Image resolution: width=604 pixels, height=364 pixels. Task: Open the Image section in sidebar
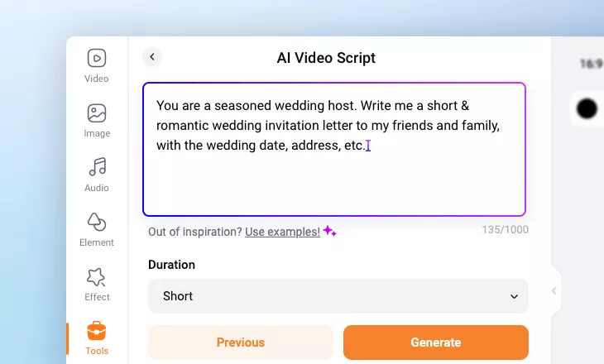tap(97, 121)
